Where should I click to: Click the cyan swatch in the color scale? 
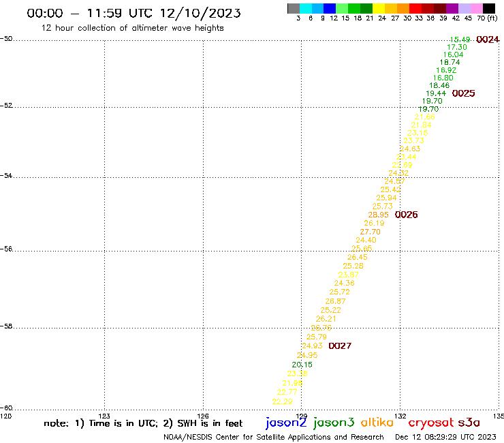306,8
